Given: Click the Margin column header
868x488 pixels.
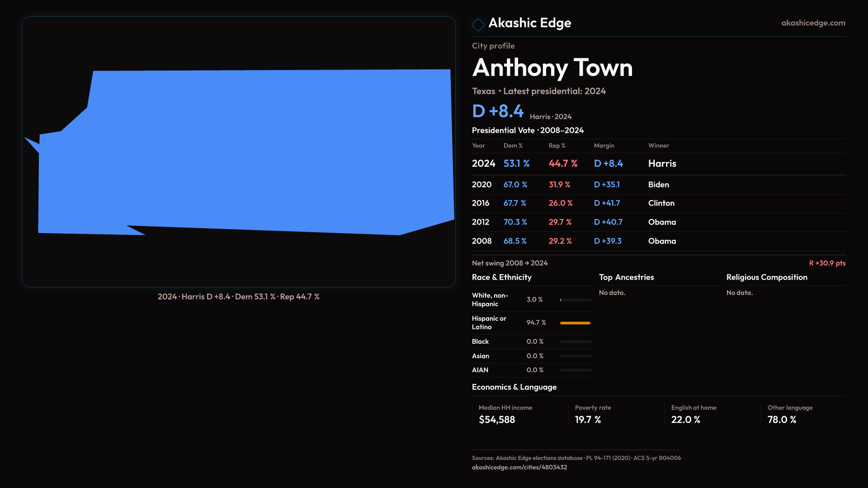Looking at the screenshot, I should tap(604, 146).
